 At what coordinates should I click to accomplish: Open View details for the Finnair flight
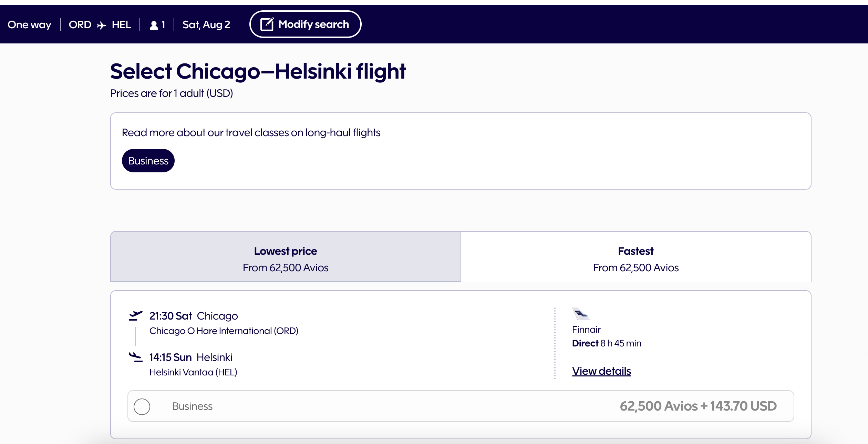click(601, 371)
